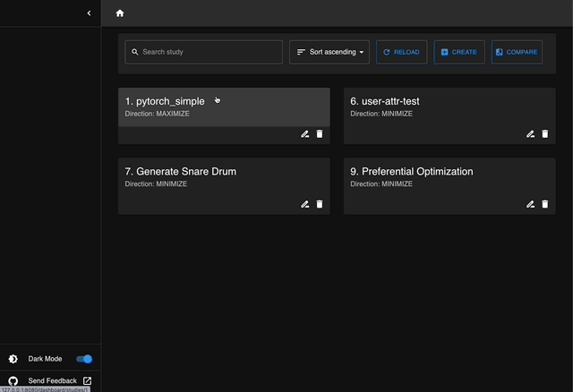Remove the Generate Snare Drum study
Image resolution: width=573 pixels, height=392 pixels.
click(320, 204)
